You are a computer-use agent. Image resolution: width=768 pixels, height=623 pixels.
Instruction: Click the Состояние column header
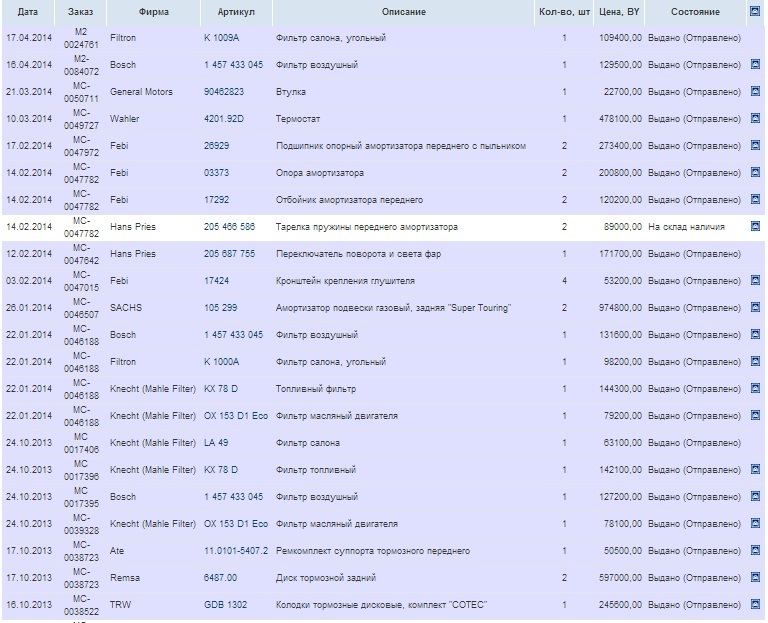tap(695, 12)
